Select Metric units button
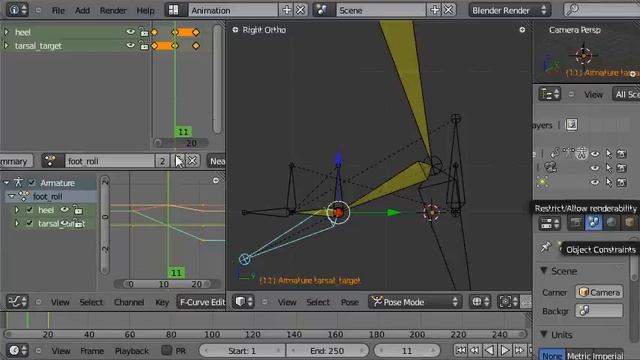 click(x=579, y=355)
